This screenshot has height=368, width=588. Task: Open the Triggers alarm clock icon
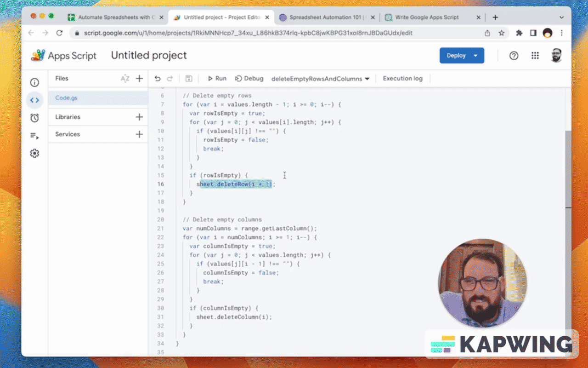coord(34,118)
